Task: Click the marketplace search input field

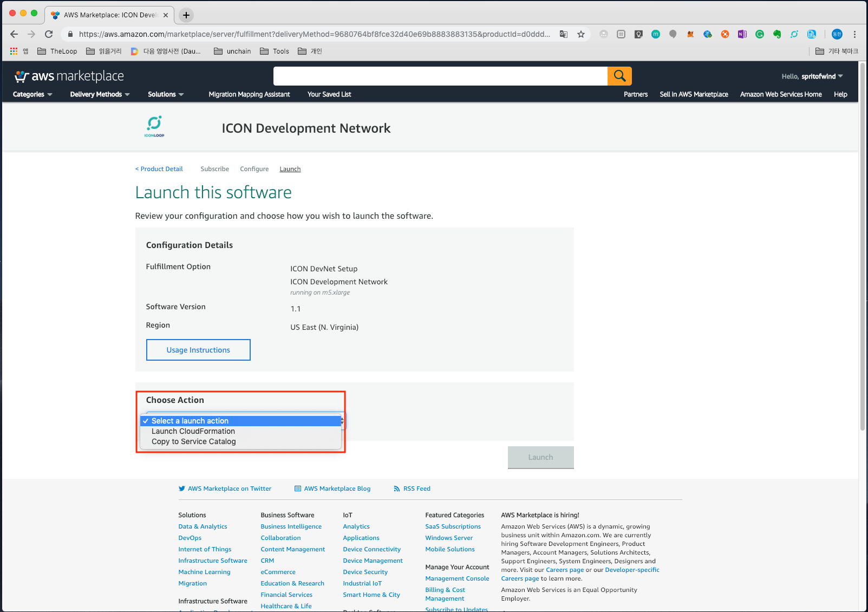Action: 440,76
